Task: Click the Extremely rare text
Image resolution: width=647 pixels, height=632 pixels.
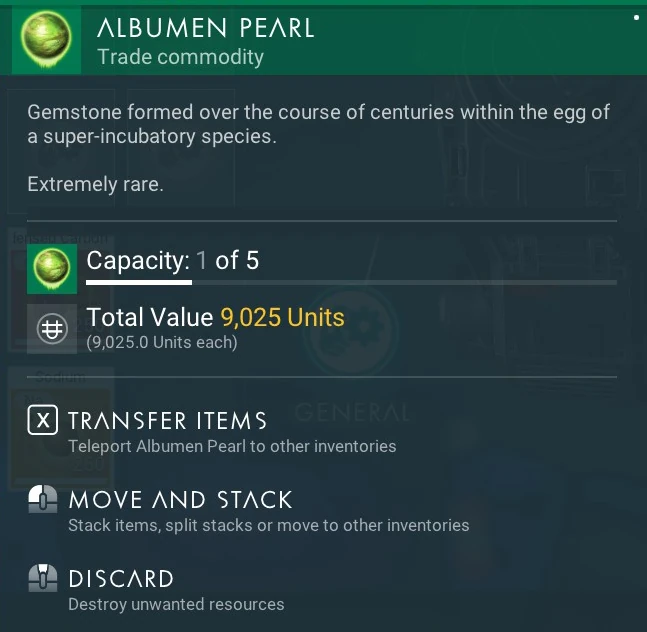Action: click(x=96, y=184)
